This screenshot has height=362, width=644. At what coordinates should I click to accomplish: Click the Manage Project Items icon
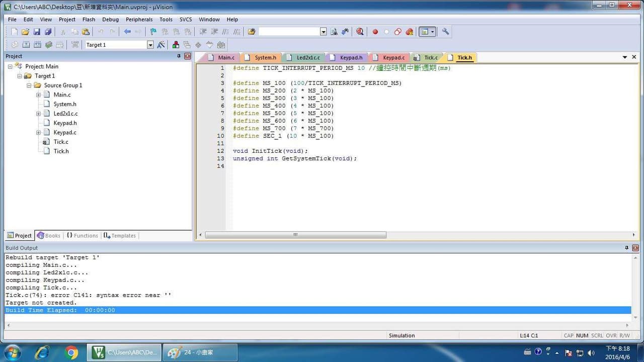click(176, 45)
